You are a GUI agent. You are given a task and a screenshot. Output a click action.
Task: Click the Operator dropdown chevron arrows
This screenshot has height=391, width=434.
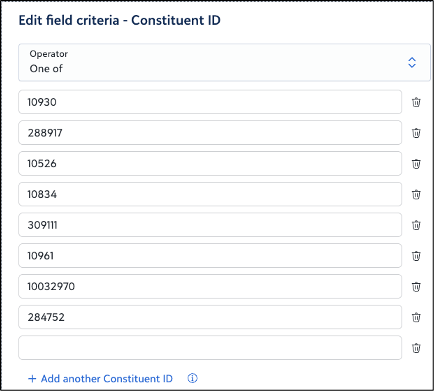point(412,62)
